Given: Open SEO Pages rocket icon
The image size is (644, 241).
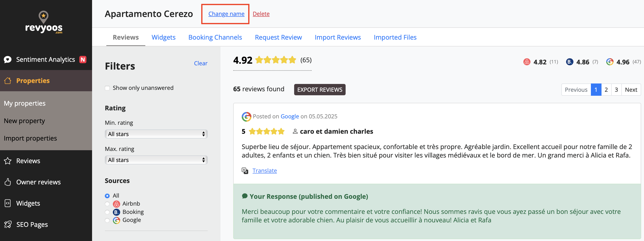Looking at the screenshot, I should click(8, 224).
